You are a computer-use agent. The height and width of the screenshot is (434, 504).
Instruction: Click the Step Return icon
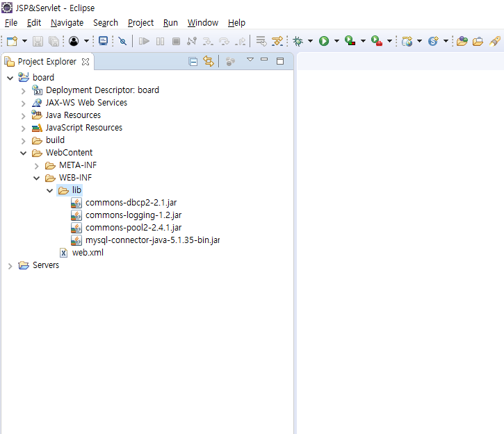pos(240,41)
